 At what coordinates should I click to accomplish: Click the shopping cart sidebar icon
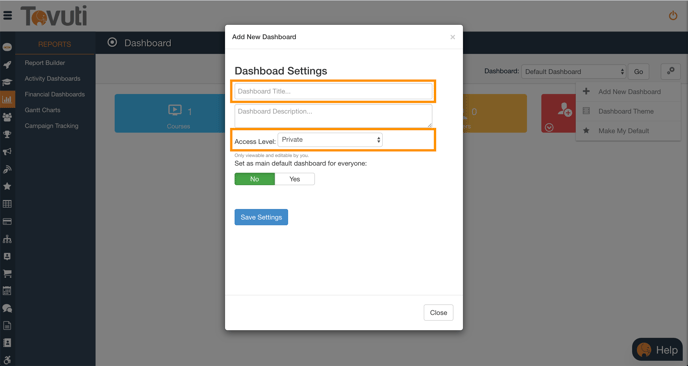pyautogui.click(x=7, y=273)
